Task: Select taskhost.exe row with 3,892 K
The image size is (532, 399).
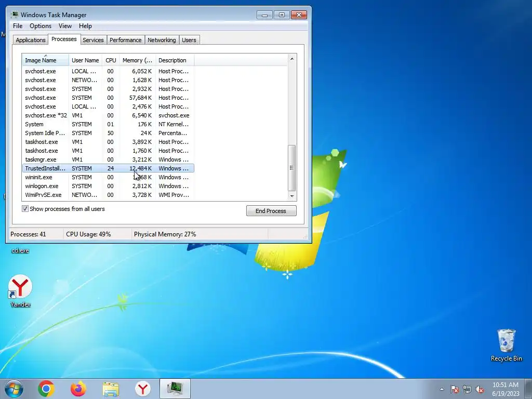Action: click(x=108, y=142)
